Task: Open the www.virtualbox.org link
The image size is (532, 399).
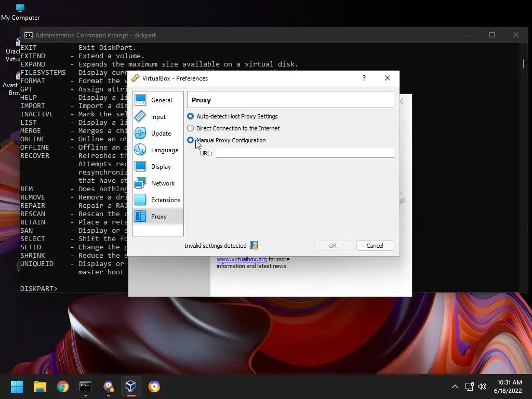Action: click(242, 259)
